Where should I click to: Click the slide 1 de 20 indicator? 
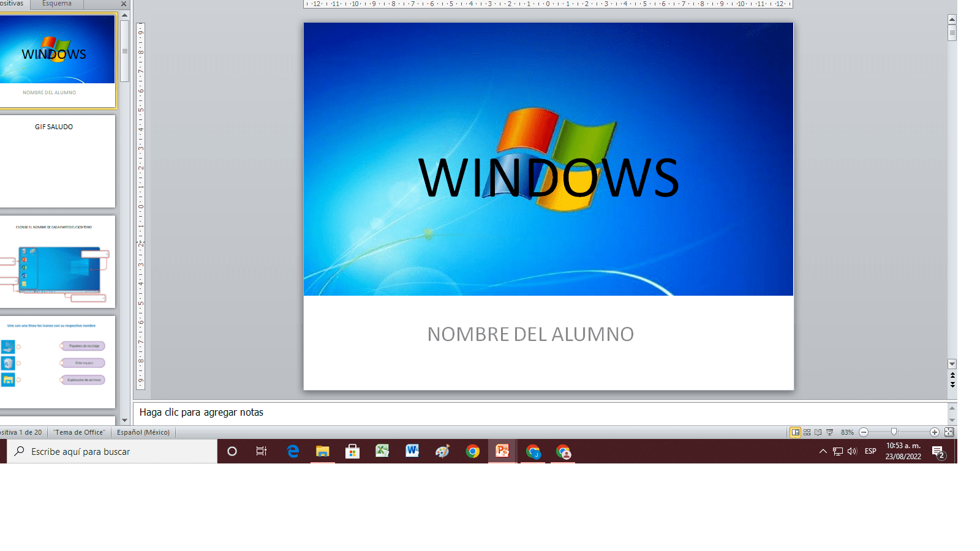point(21,432)
